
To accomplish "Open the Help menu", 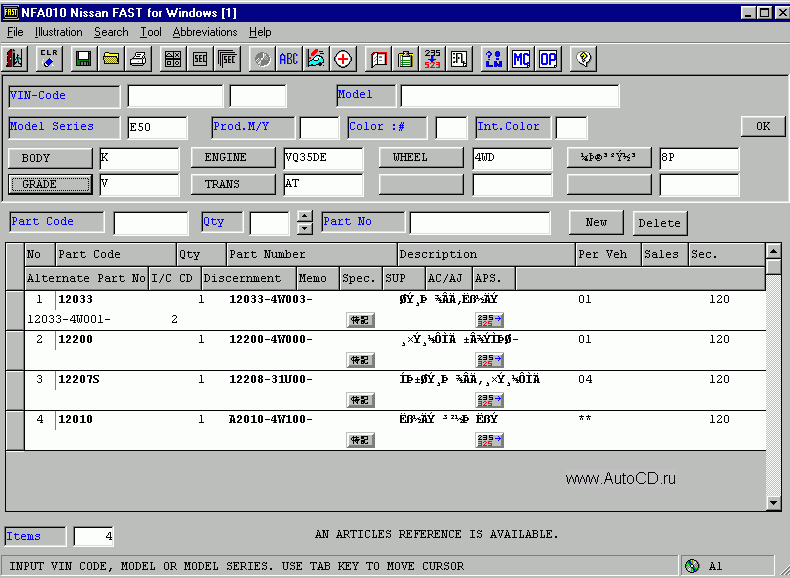I will point(260,32).
